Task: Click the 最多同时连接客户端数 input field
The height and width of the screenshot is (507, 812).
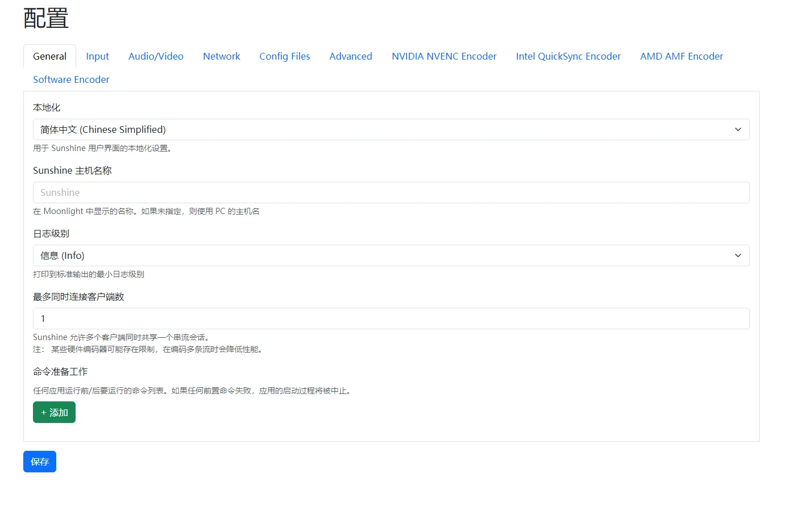Action: point(391,319)
